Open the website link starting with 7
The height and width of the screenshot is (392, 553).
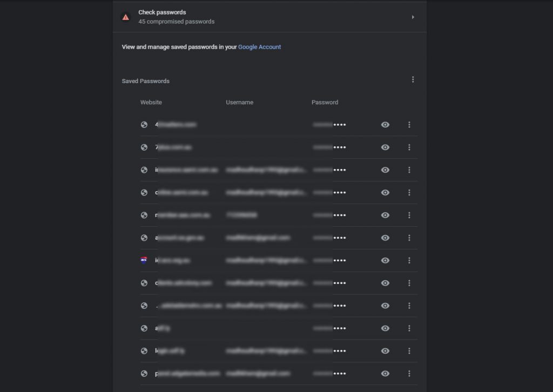pos(173,147)
